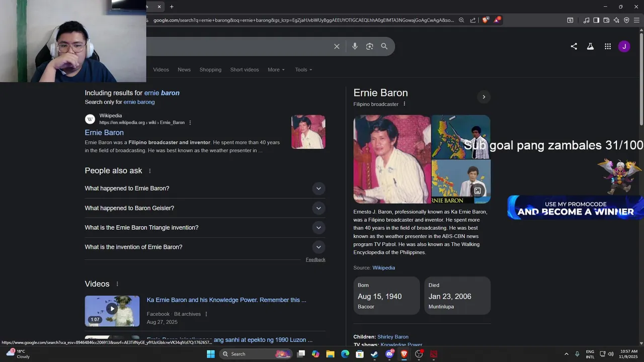Start voice search with microphone icon
This screenshot has width=644, height=362.
355,46
